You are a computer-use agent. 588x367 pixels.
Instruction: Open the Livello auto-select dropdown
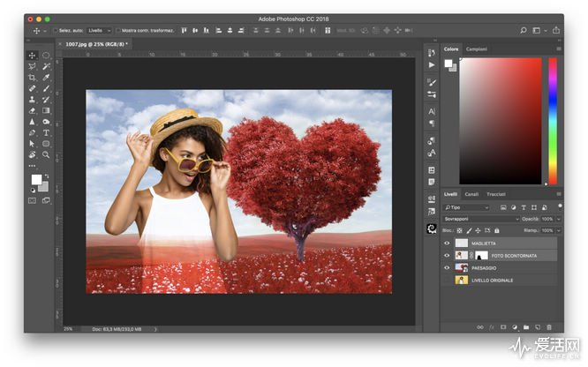pyautogui.click(x=99, y=30)
